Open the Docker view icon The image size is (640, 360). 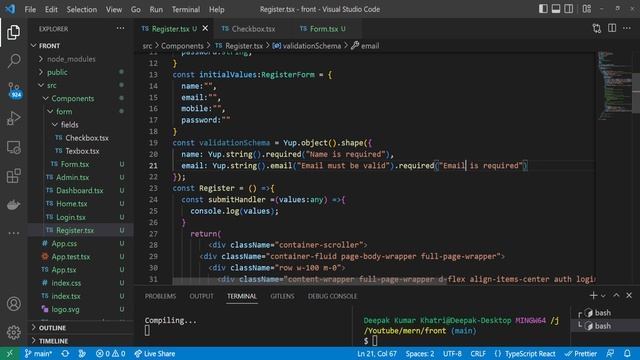pyautogui.click(x=13, y=204)
